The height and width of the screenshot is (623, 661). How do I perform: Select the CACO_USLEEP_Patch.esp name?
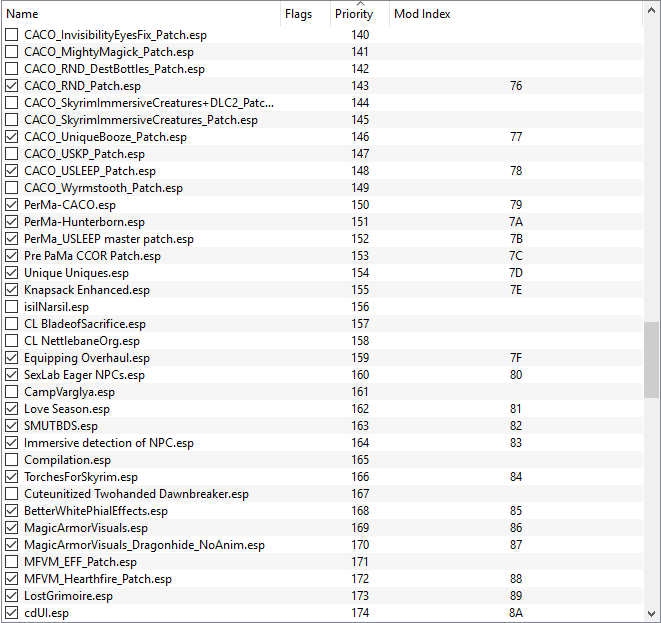[x=90, y=171]
